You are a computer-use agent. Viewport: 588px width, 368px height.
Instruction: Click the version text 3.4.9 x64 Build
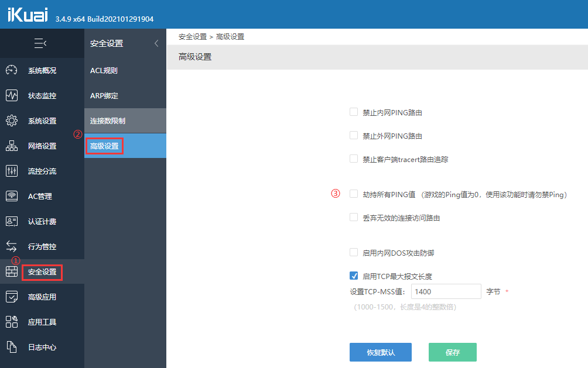point(104,19)
